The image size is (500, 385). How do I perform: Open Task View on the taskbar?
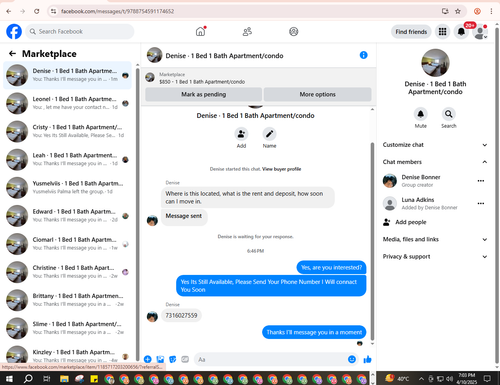(46, 379)
